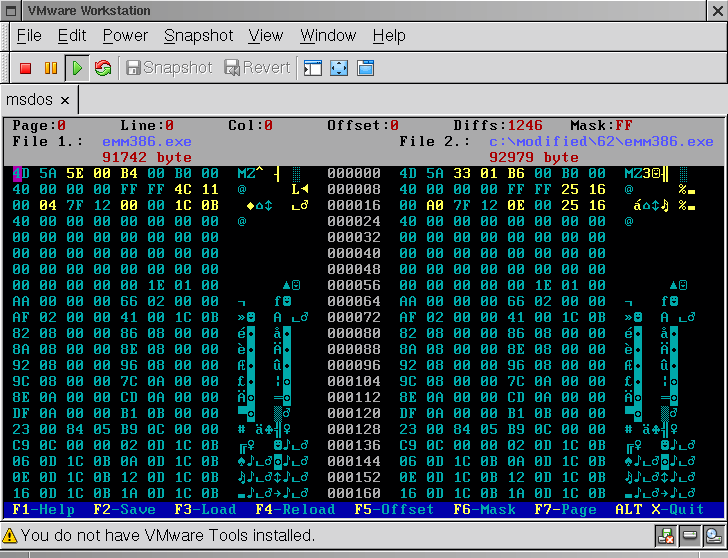Screen dimensions: 728x558
Task: Click offset label 000160
Action: (354, 493)
